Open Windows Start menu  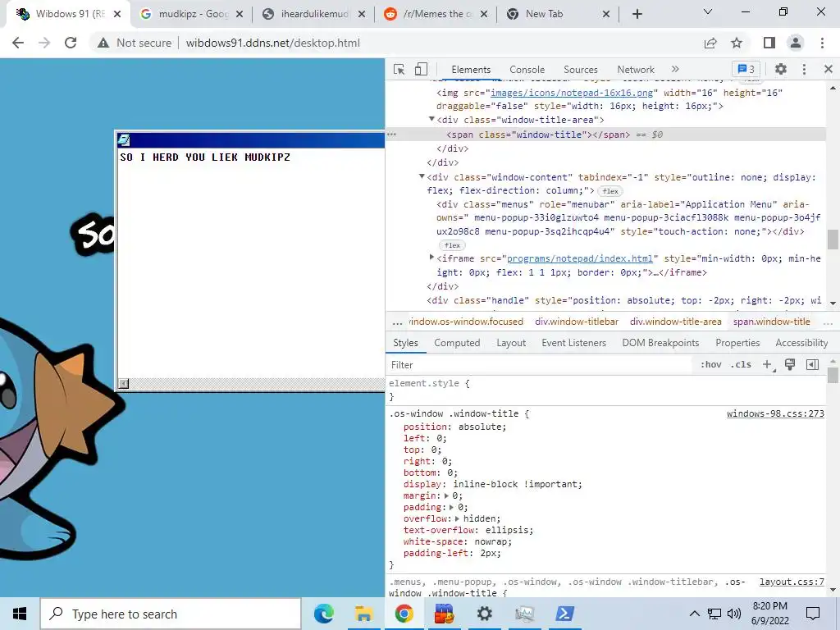(20, 614)
